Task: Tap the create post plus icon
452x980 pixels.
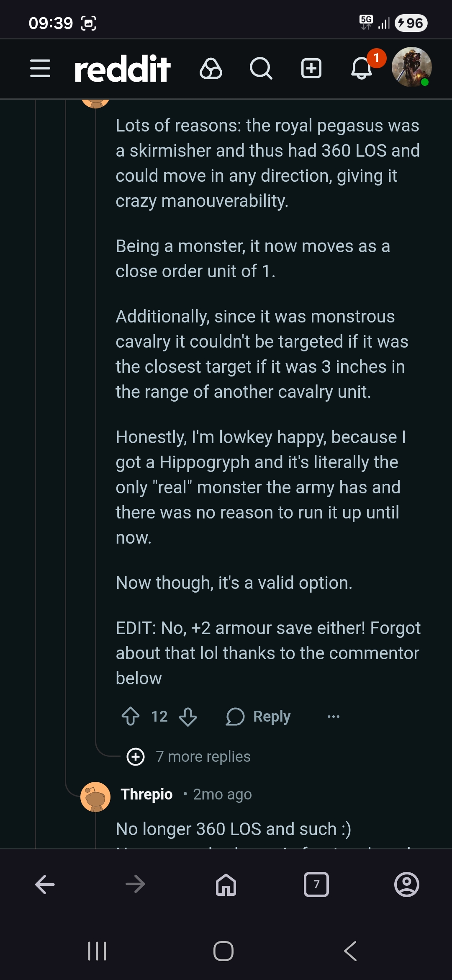Action: [x=311, y=68]
